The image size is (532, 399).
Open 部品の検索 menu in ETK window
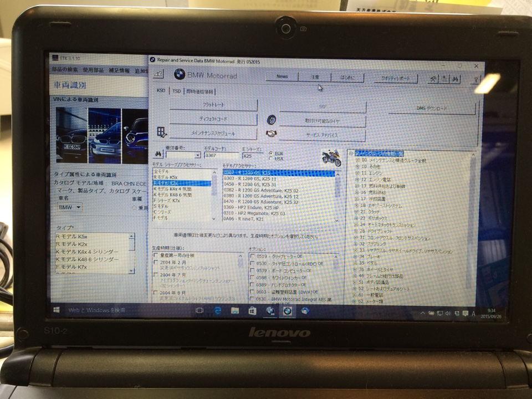(65, 70)
